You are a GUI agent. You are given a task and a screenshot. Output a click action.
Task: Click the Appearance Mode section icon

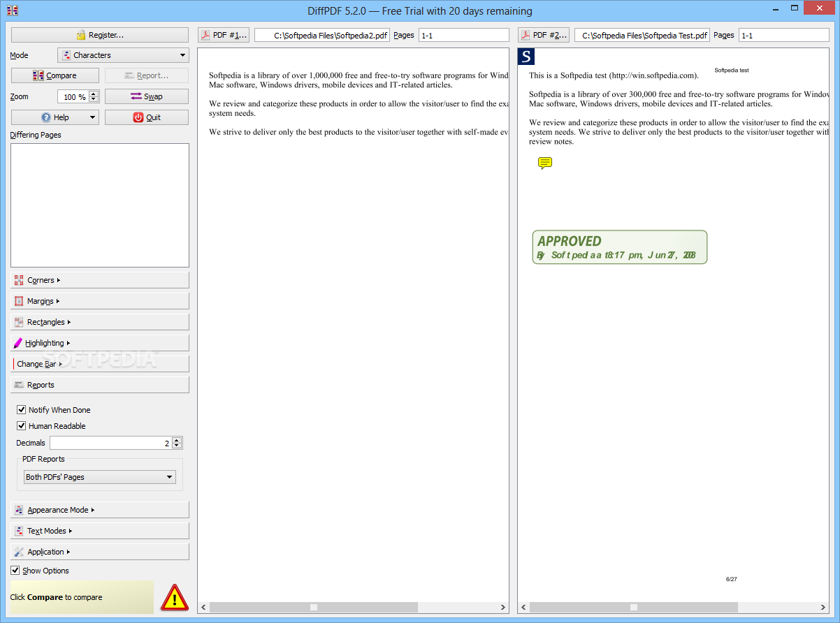tap(19, 510)
